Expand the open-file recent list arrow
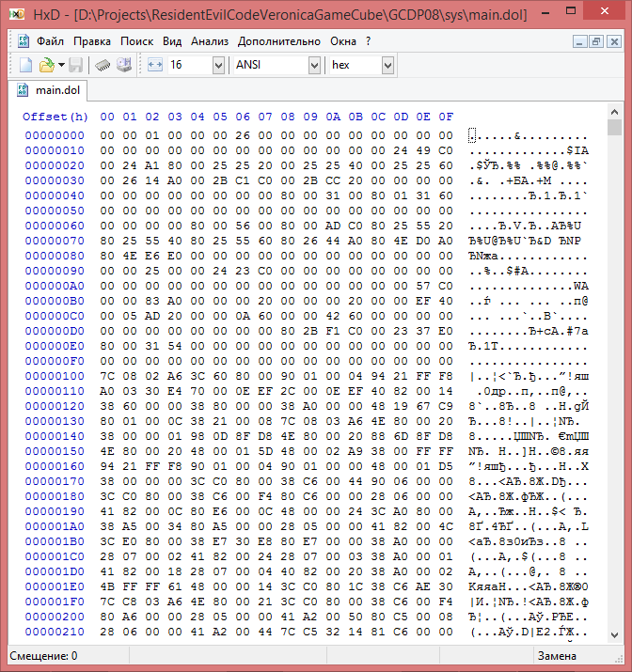632x672 pixels. click(61, 65)
